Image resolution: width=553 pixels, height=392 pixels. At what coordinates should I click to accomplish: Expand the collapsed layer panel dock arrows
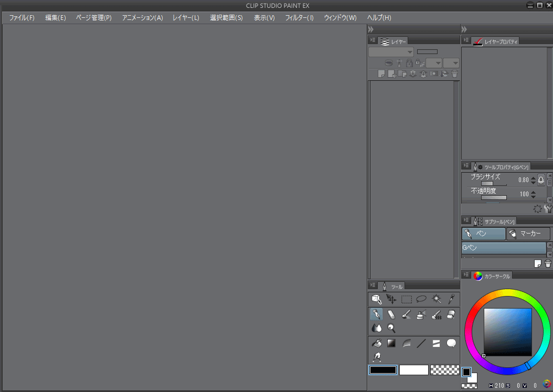(370, 29)
